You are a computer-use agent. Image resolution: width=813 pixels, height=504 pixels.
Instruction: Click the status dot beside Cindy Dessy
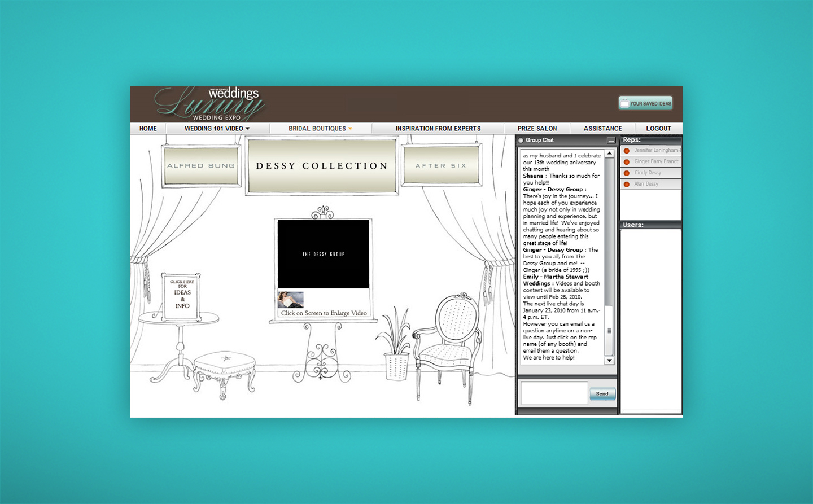point(626,173)
